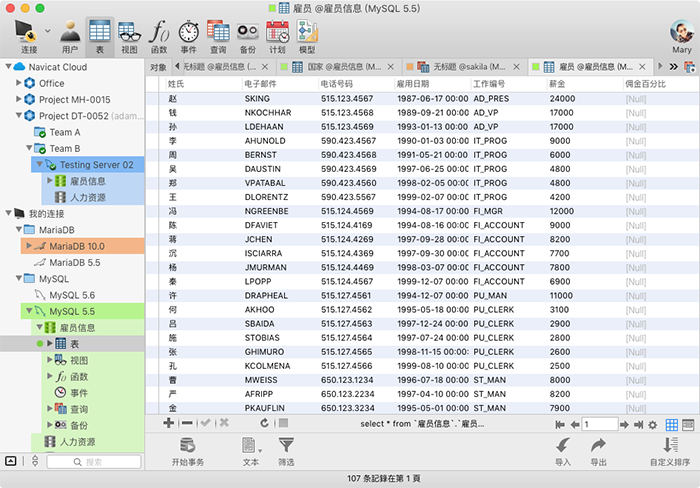The height and width of the screenshot is (488, 700).
Task: Click the search field in the sidebar
Action: coord(94,462)
